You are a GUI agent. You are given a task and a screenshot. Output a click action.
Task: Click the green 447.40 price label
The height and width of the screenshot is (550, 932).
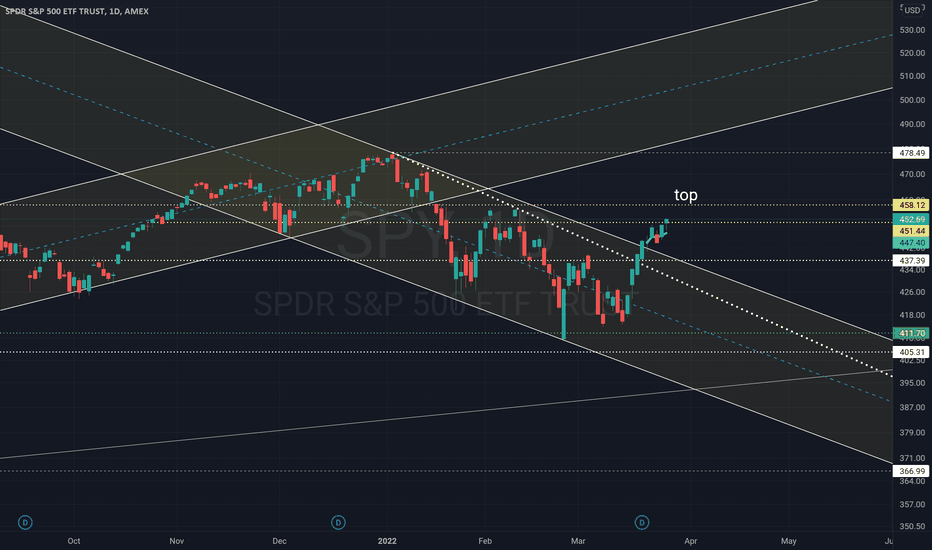tap(912, 243)
